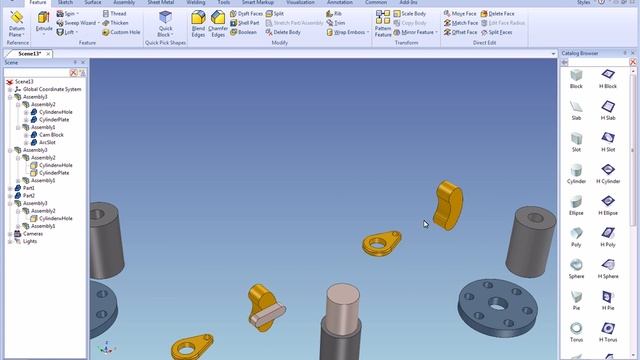This screenshot has width=640, height=360.
Task: Select Scale Body command
Action: point(409,13)
